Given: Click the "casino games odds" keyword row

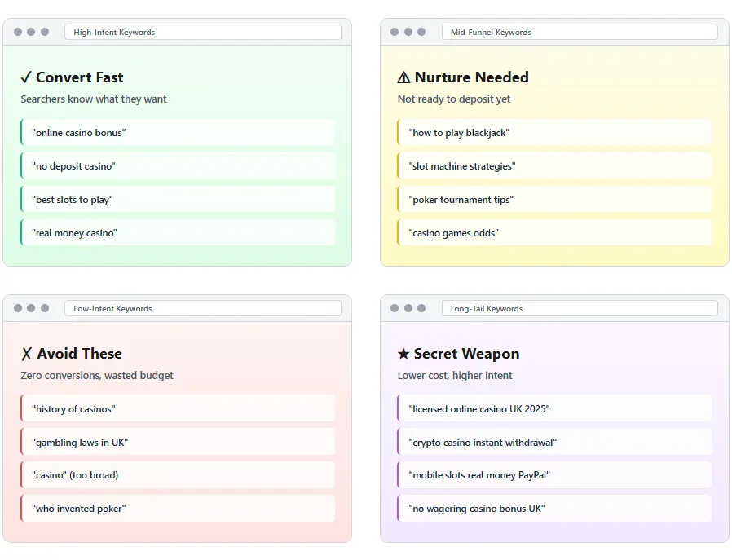Looking at the screenshot, I should [x=554, y=232].
